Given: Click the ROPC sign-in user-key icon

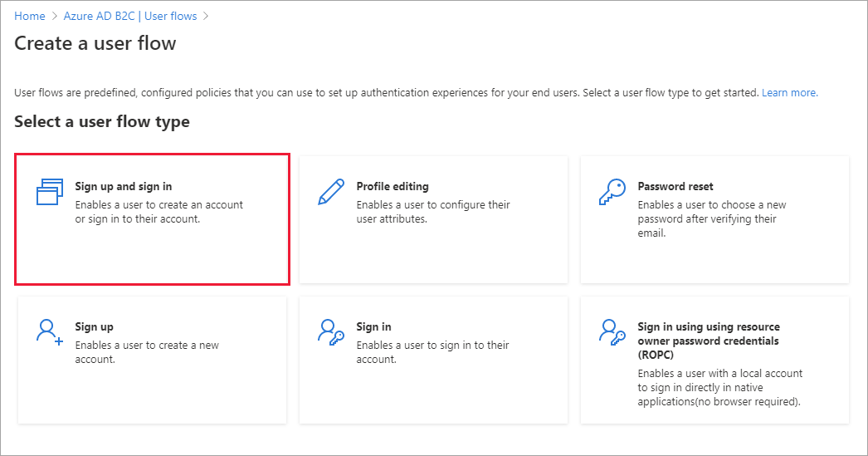Looking at the screenshot, I should tap(612, 331).
